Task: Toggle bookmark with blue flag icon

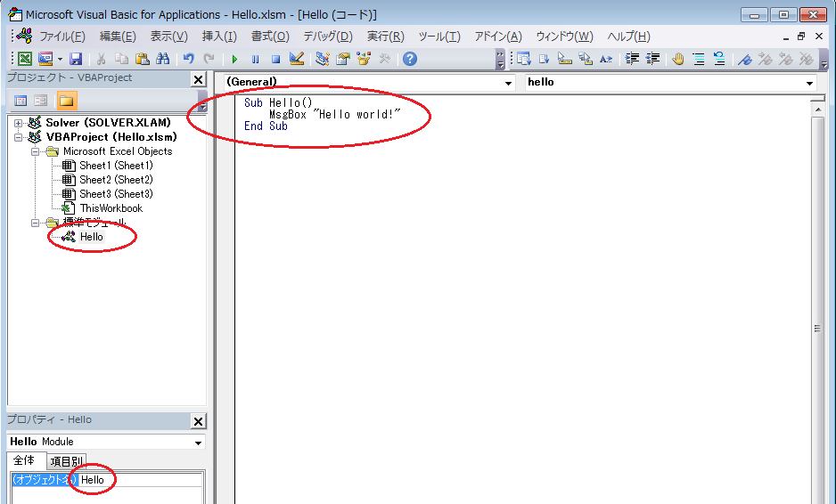Action: [x=745, y=59]
